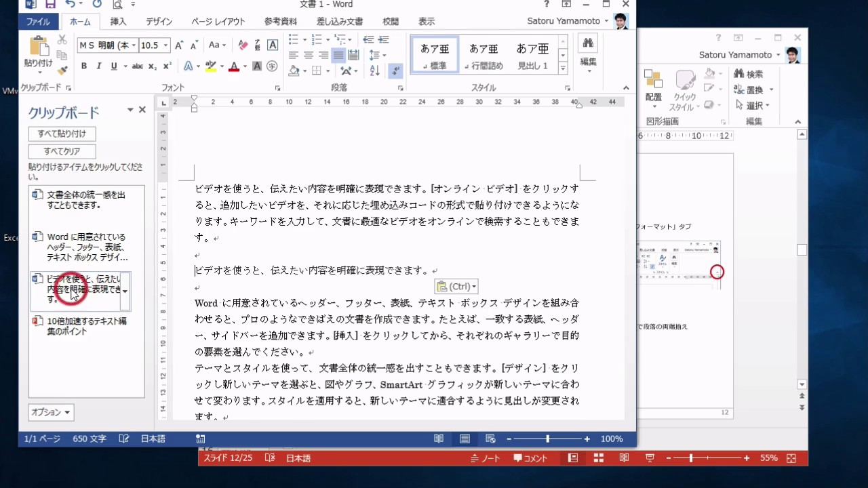This screenshot has width=868, height=488.
Task: Click the enclosed character (字) icon
Action: (272, 66)
